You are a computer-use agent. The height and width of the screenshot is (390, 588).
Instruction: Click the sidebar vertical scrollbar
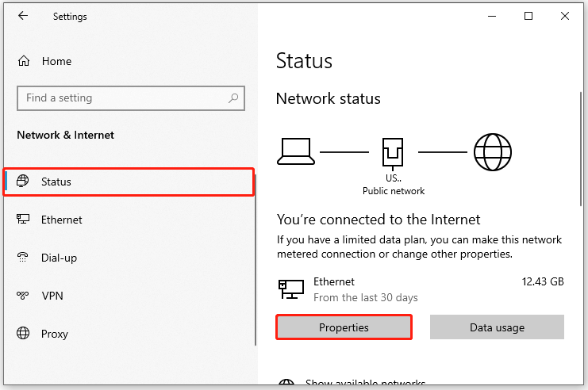pos(256,260)
